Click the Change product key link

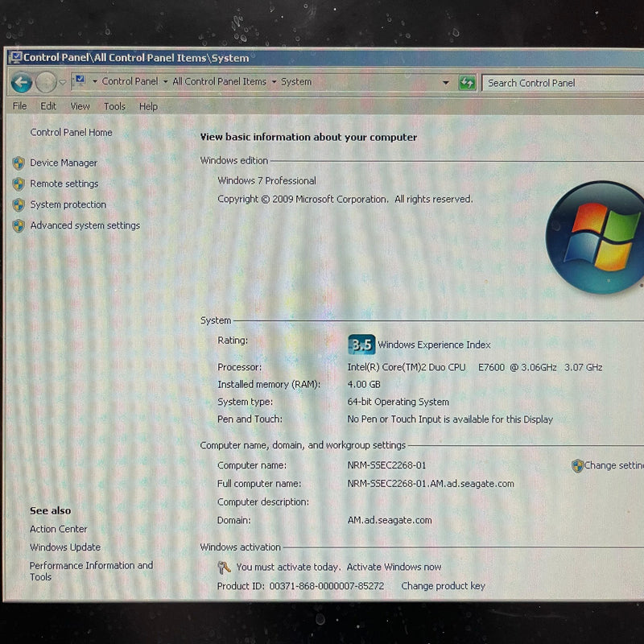click(x=444, y=586)
